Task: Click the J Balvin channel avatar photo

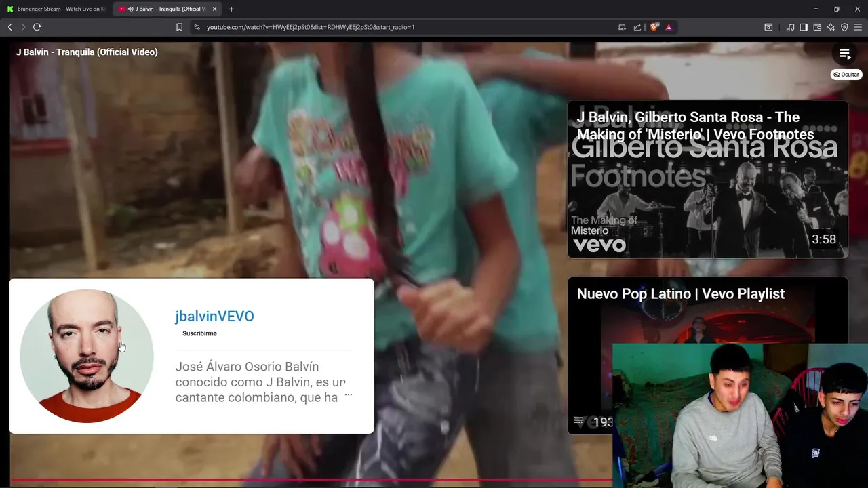Action: coord(87,356)
